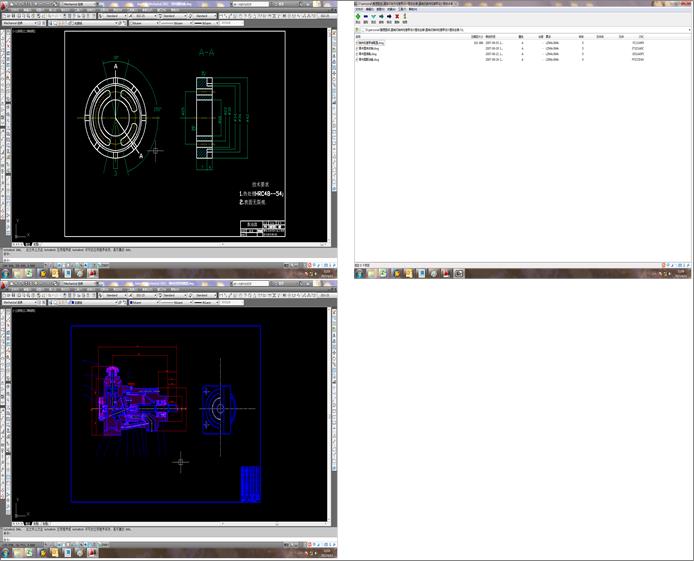Open the 文件 (File) menu in 7-Zip

[359, 9]
